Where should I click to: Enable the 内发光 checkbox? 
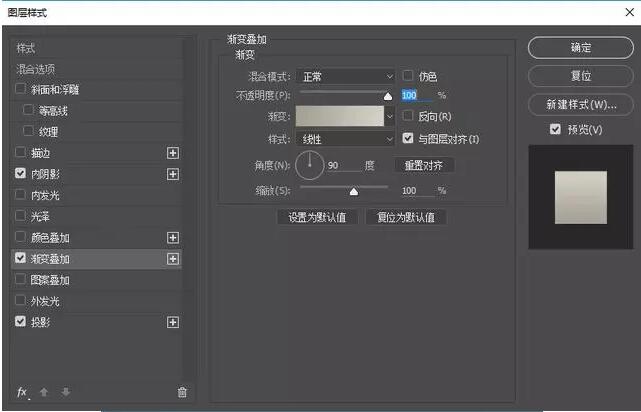pyautogui.click(x=20, y=194)
